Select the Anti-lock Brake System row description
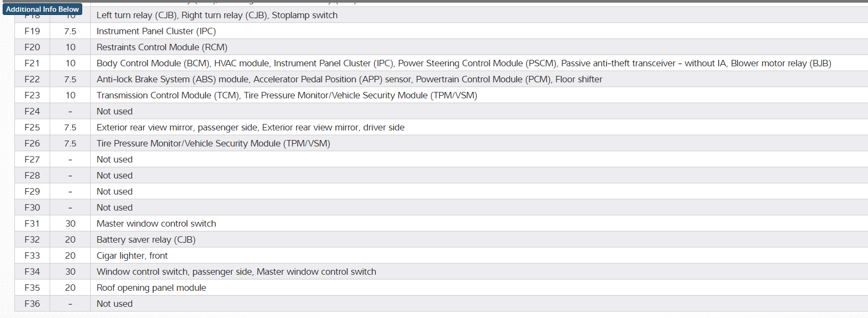 pyautogui.click(x=349, y=79)
